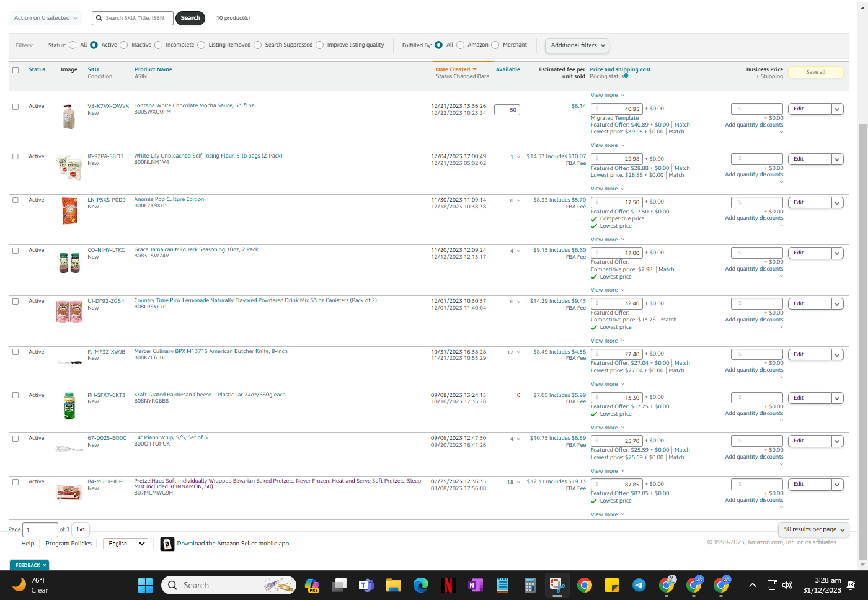Sort by Available column header
Viewport: 868px width, 600px height.
(x=508, y=69)
